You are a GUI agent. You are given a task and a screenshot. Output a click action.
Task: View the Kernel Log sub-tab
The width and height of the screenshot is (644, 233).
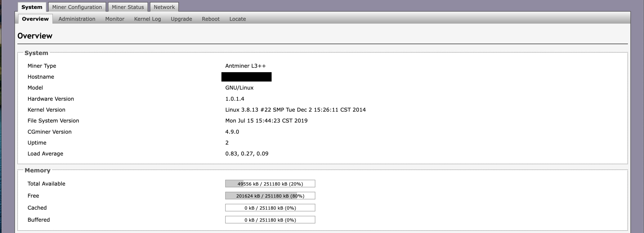pos(147,19)
